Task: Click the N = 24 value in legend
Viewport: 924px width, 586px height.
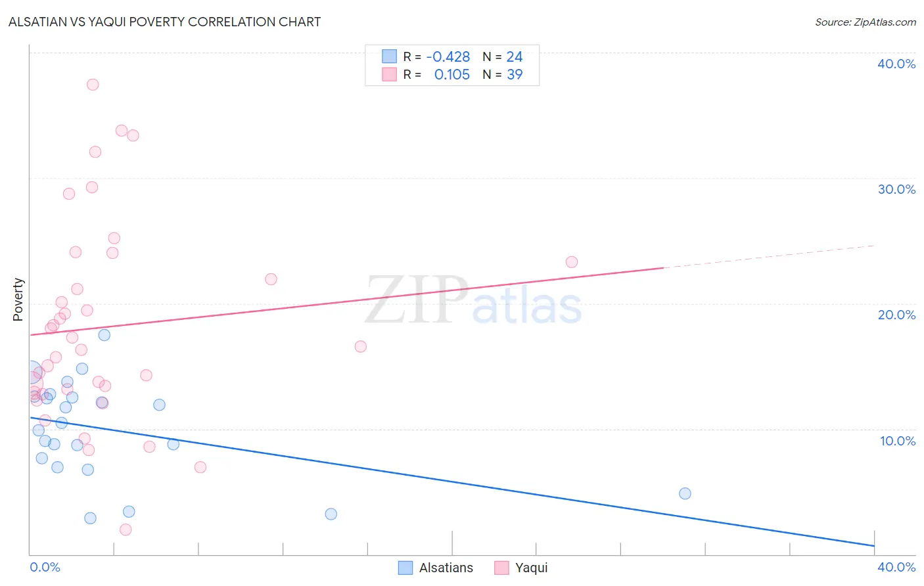Action: click(x=503, y=56)
